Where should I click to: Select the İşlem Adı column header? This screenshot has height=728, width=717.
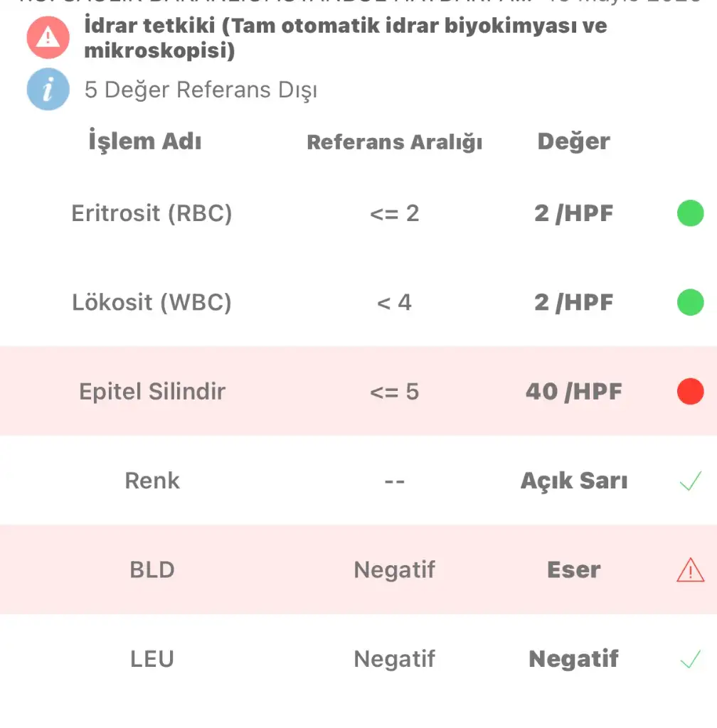pyautogui.click(x=145, y=141)
